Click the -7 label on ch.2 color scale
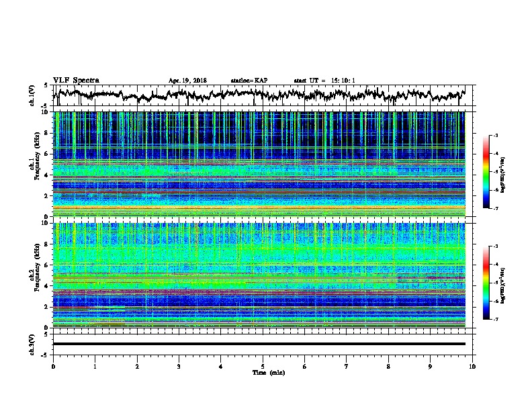Screen dimensions: 532x411 [495, 319]
